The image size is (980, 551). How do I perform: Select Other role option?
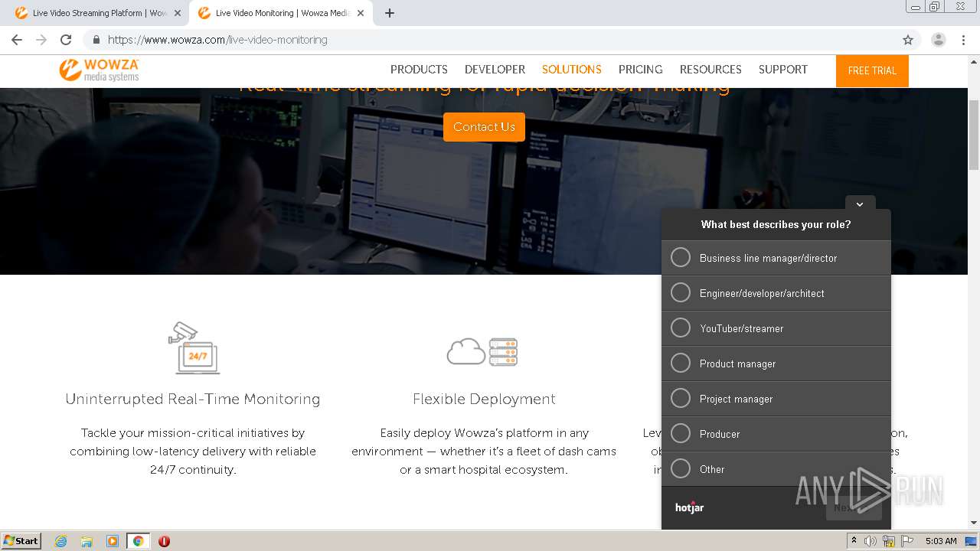pos(776,469)
